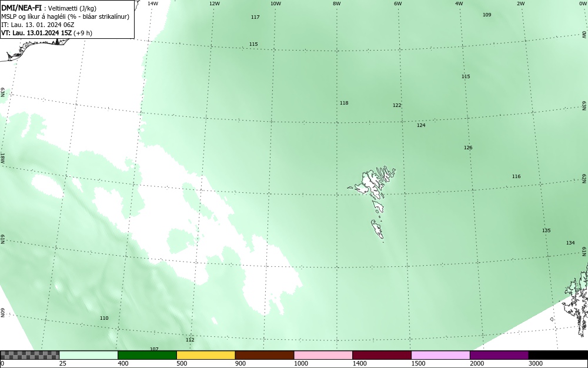588x368 pixels.
Task: Click the value 124 on the map
Action: coord(421,126)
